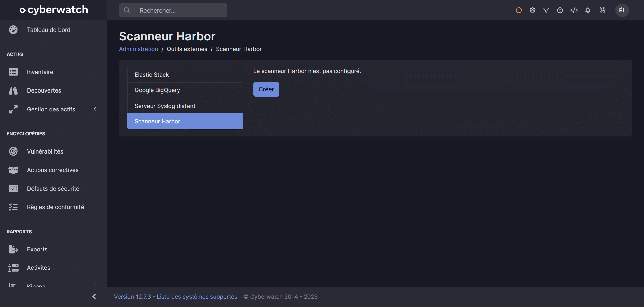Select Serveur Syslog distant tab
Viewport: 644px width, 307px height.
click(185, 106)
